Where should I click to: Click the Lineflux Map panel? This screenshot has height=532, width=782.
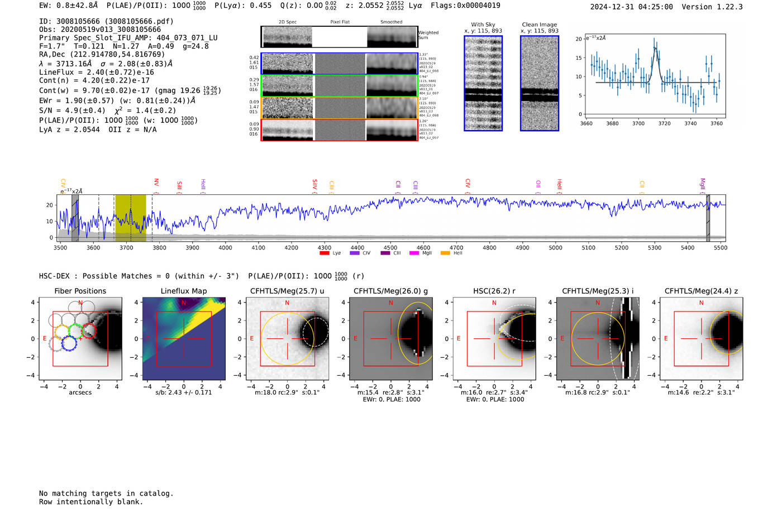click(x=184, y=339)
